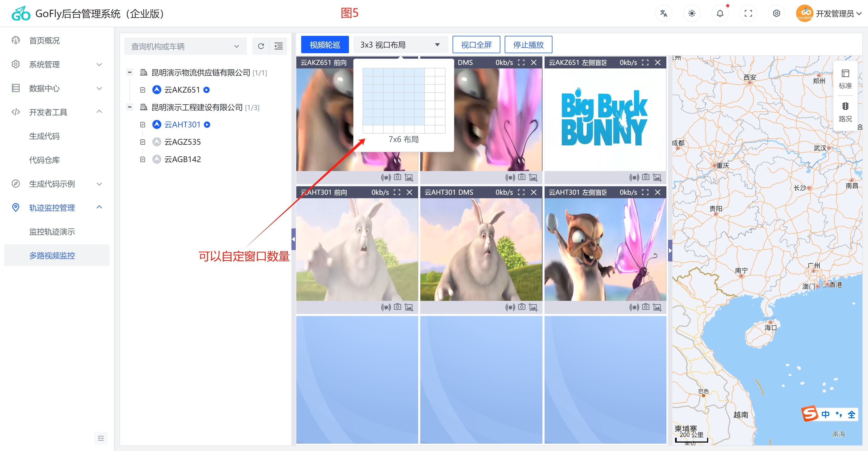Select vehicle 云AGZ535 in tree
This screenshot has height=451, width=868.
[x=182, y=142]
